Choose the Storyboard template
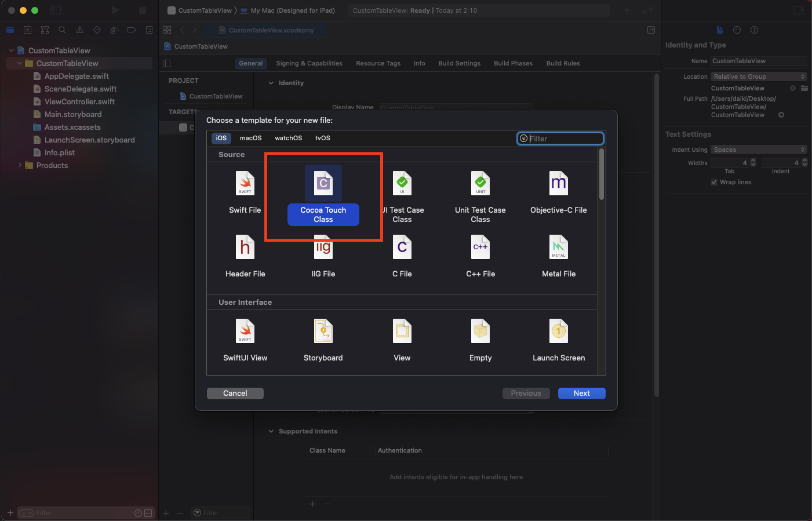 click(323, 341)
